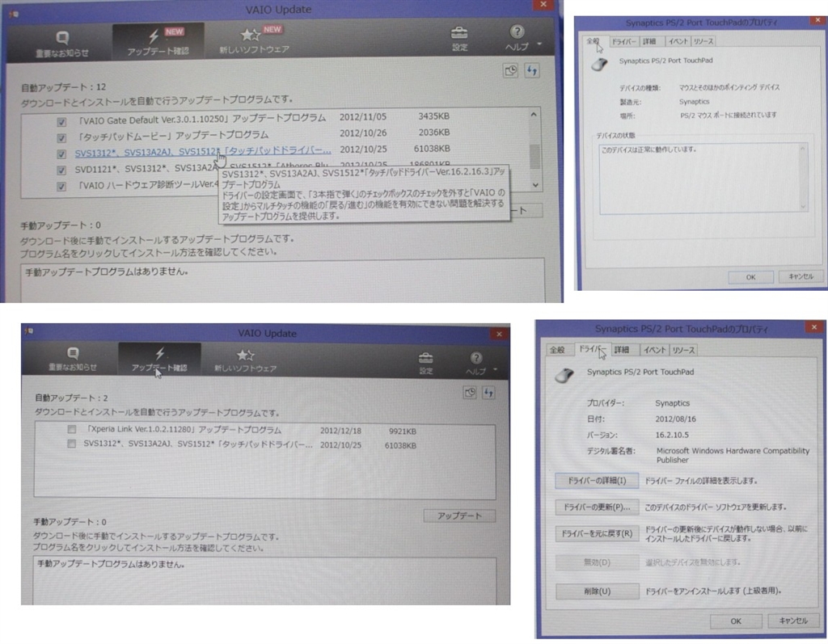Image resolution: width=828 pixels, height=644 pixels.
Task: Click date 2012/12/18 of Xperia Link row
Action: pos(340,431)
